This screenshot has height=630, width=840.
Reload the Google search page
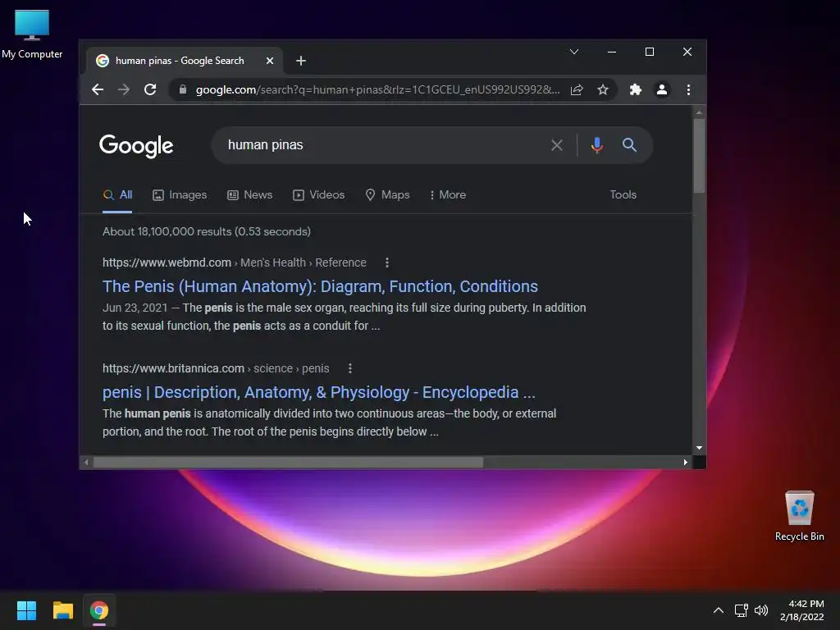click(150, 89)
